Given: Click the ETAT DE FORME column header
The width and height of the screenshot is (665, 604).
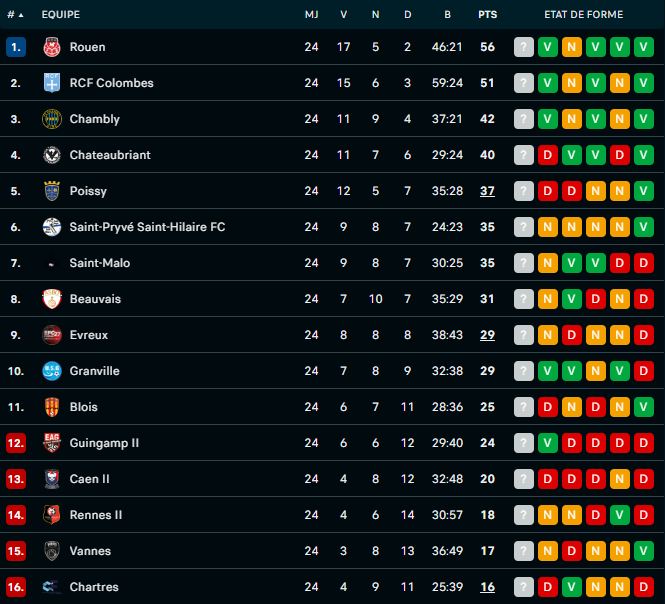Looking at the screenshot, I should point(583,15).
